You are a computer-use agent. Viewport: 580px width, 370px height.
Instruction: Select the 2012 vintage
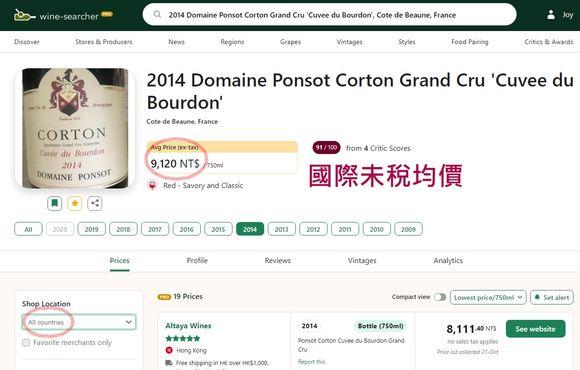313,229
